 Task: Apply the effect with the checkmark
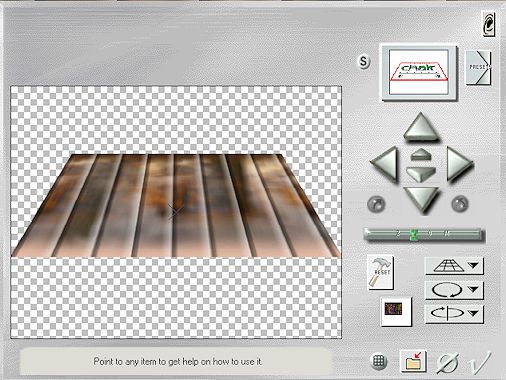click(479, 362)
